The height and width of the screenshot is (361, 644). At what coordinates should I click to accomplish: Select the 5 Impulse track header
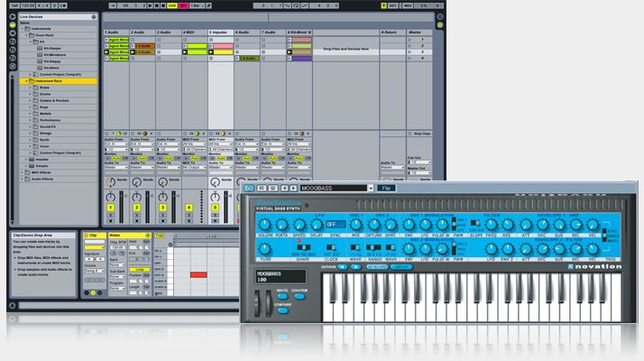pyautogui.click(x=221, y=32)
